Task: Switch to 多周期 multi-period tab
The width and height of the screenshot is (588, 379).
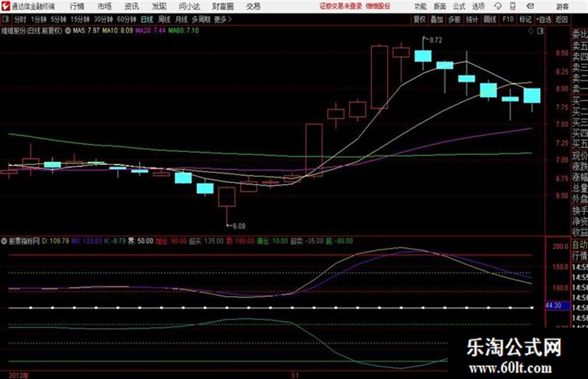Action: coord(200,19)
